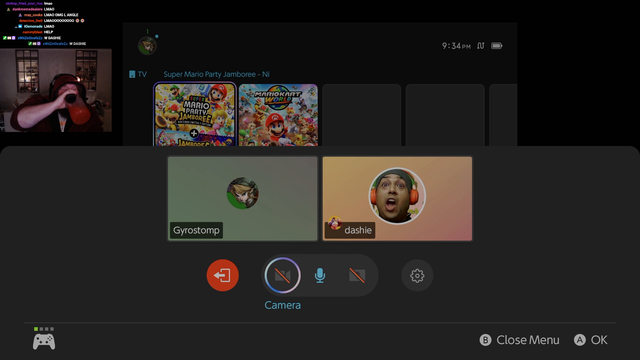The image size is (640, 360).
Task: Select Gyrostomp's chat tile
Action: pyautogui.click(x=242, y=199)
